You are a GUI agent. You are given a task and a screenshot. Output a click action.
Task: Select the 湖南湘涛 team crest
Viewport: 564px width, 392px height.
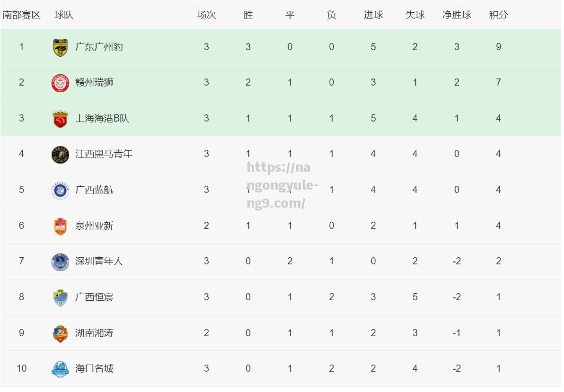coord(61,333)
